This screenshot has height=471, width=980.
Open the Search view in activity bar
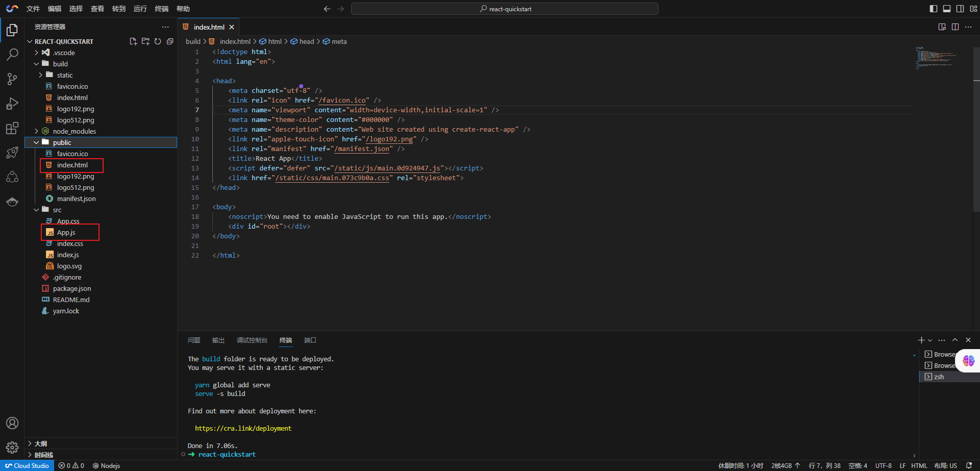click(x=12, y=54)
